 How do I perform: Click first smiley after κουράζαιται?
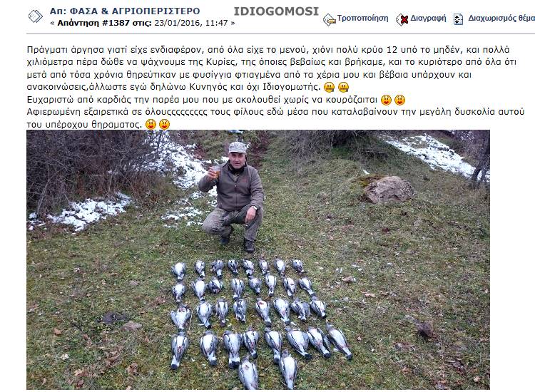click(386, 100)
